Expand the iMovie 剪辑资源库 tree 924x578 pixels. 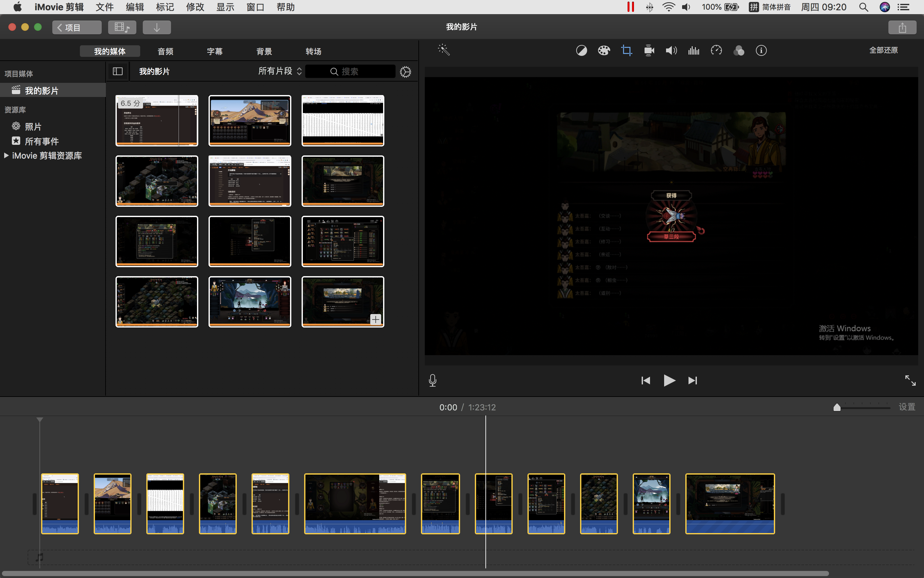(x=6, y=156)
